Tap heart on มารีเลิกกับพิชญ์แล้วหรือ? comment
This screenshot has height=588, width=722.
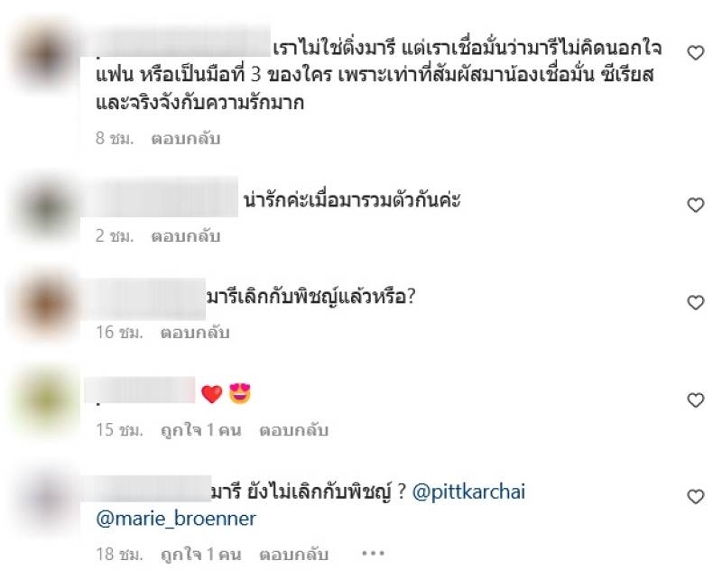point(695,302)
